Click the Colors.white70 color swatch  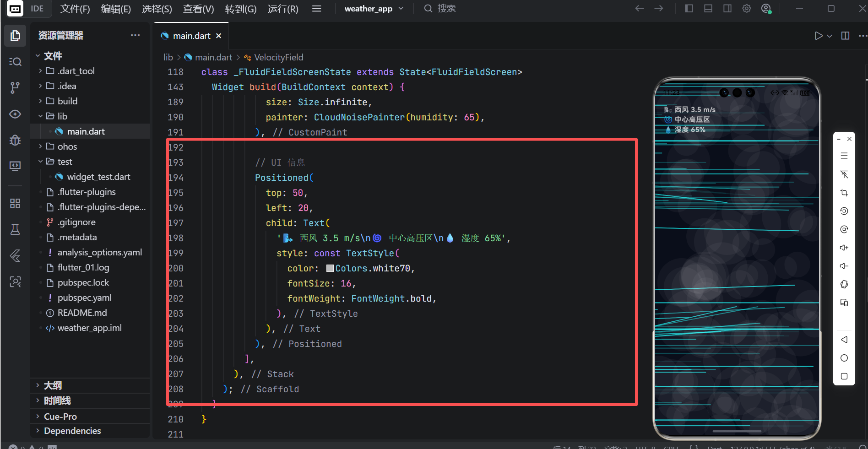coord(330,268)
